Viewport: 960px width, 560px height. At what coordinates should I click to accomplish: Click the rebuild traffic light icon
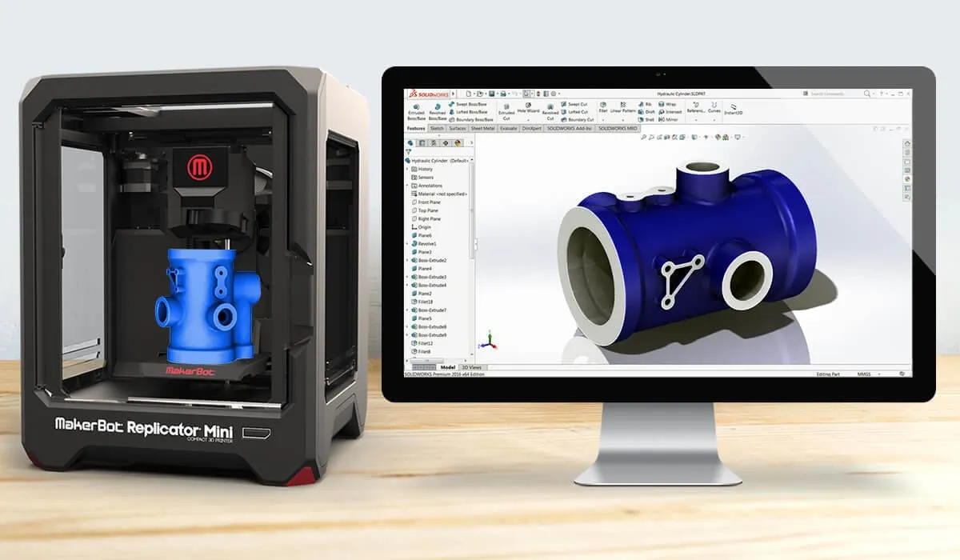538,94
